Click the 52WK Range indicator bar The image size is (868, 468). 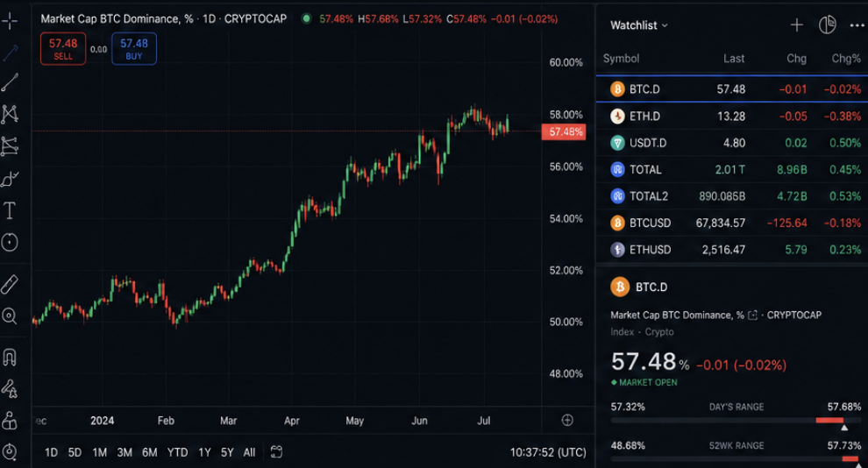[x=736, y=458]
